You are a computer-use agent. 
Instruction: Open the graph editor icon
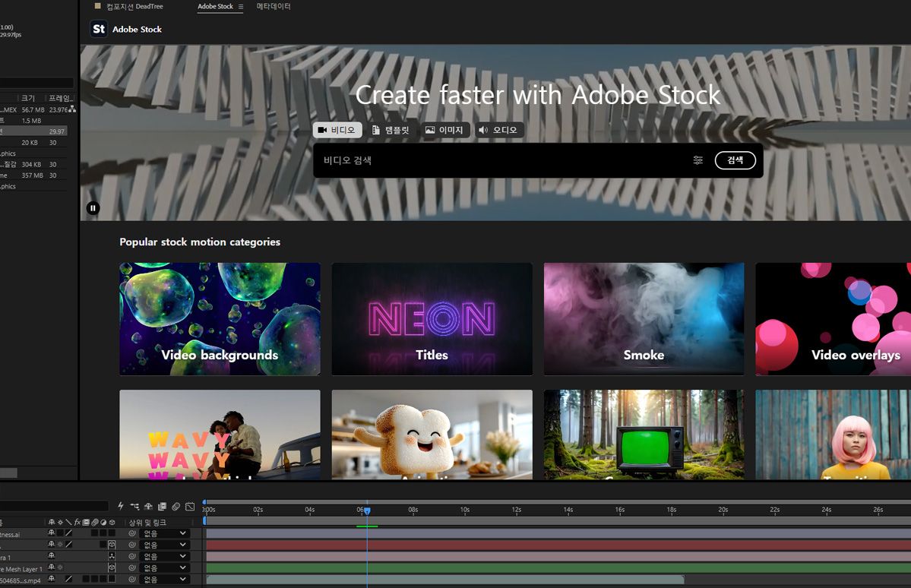[x=189, y=506]
